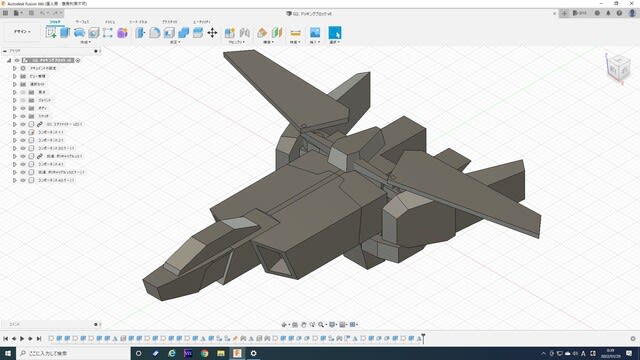The image size is (640, 360).
Task: Open the デザイン workspace dropdown
Action: point(22,31)
